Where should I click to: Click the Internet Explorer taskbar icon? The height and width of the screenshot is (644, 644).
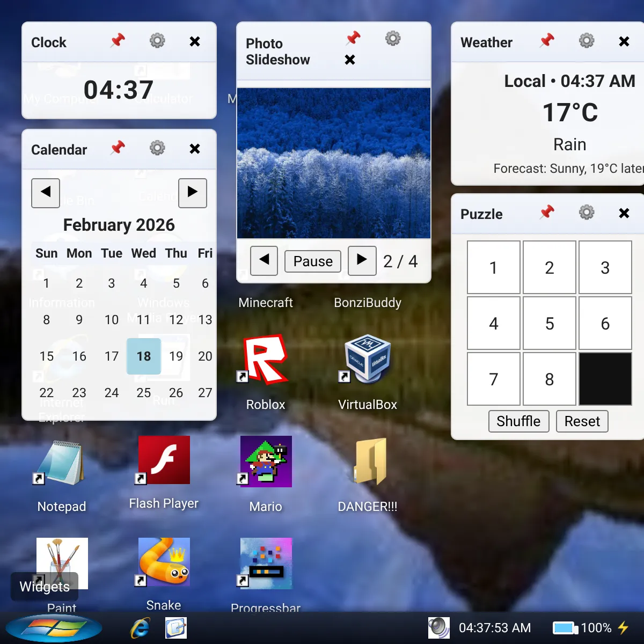(141, 628)
